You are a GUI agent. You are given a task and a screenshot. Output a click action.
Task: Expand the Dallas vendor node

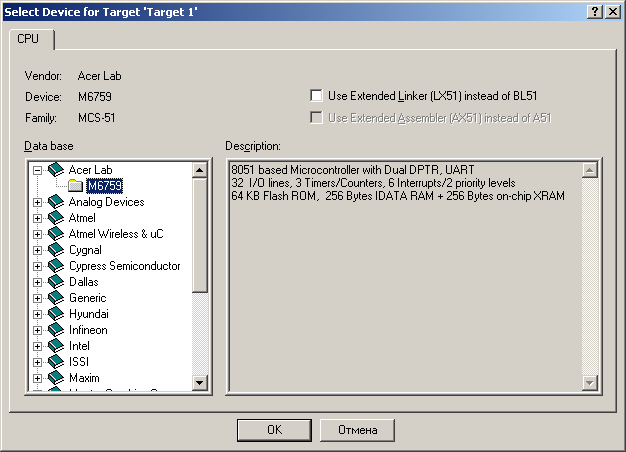pos(38,282)
